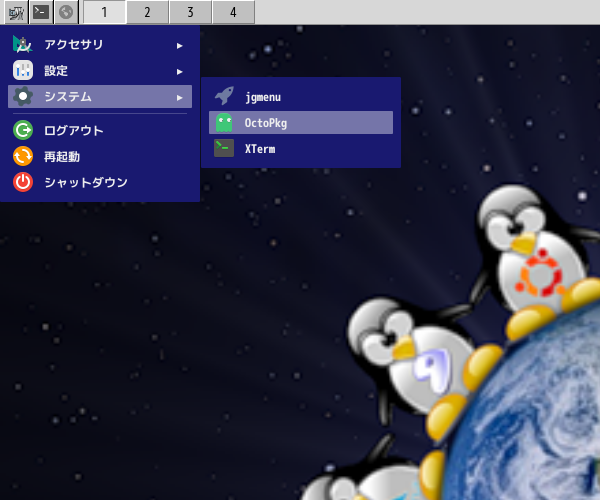Viewport: 600px width, 500px height.
Task: Expand the システム submenu arrow
Action: [x=179, y=98]
